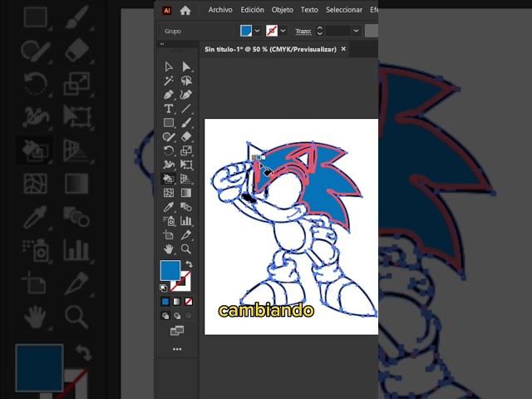
Task: Enable Draw Normal mode
Action: 165,316
